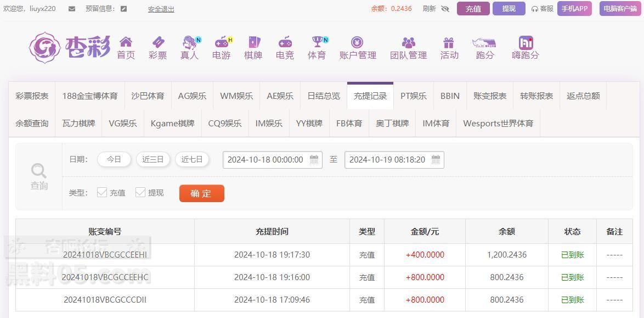Click 刷新 to refresh balance

pyautogui.click(x=429, y=9)
